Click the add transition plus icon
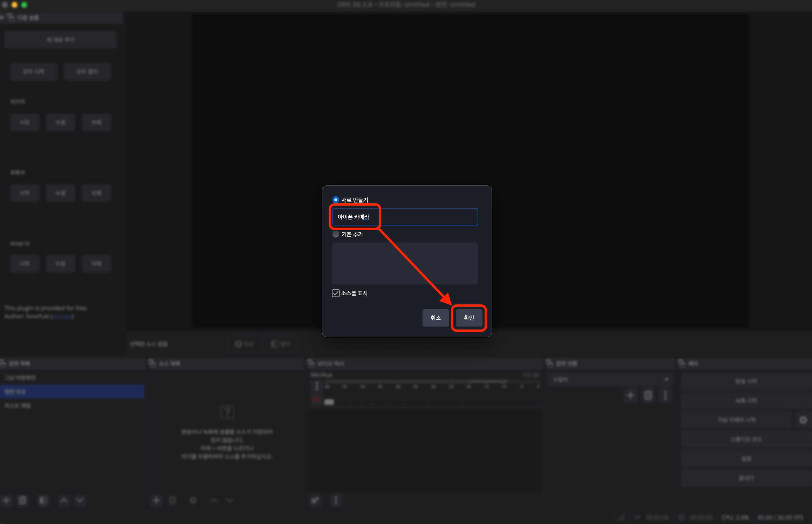Screen dimensions: 812x524 pyautogui.click(x=630, y=395)
